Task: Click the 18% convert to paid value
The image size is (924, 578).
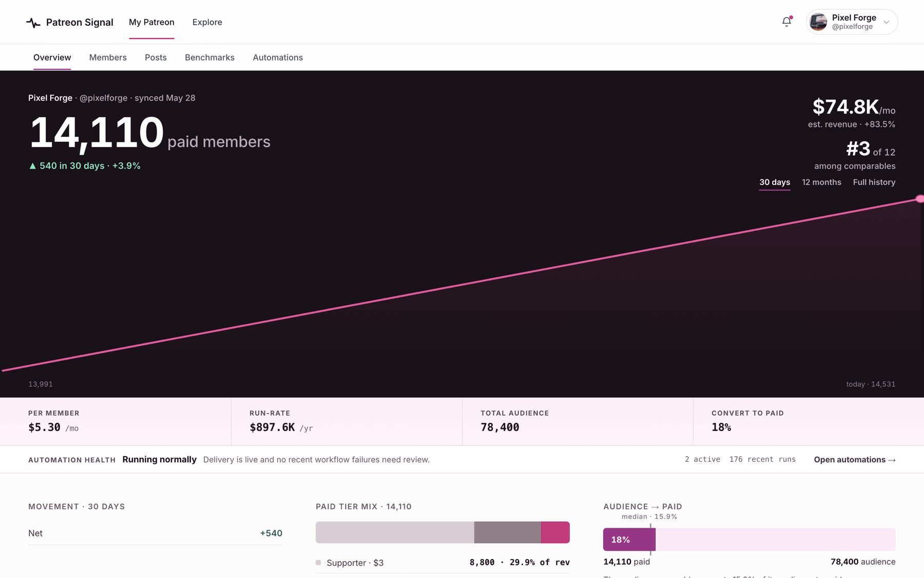Action: pyautogui.click(x=721, y=427)
